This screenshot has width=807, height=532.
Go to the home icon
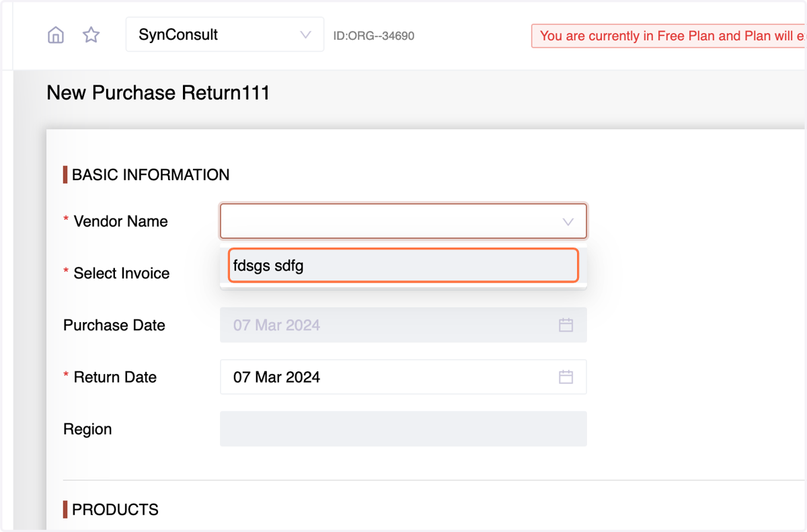click(x=56, y=35)
